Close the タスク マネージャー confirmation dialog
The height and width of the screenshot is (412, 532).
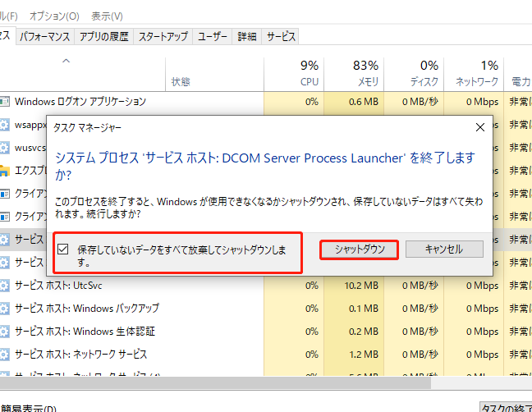[480, 127]
